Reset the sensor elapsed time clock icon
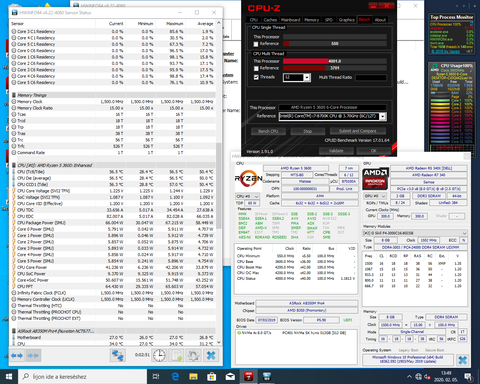Image resolution: width=480 pixels, height=384 pixels. click(159, 355)
